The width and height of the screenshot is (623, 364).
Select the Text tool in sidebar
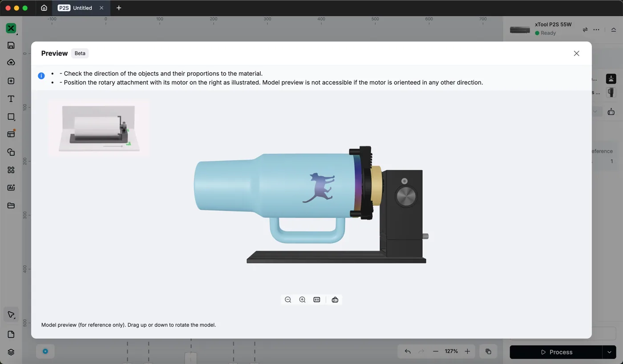pos(11,99)
